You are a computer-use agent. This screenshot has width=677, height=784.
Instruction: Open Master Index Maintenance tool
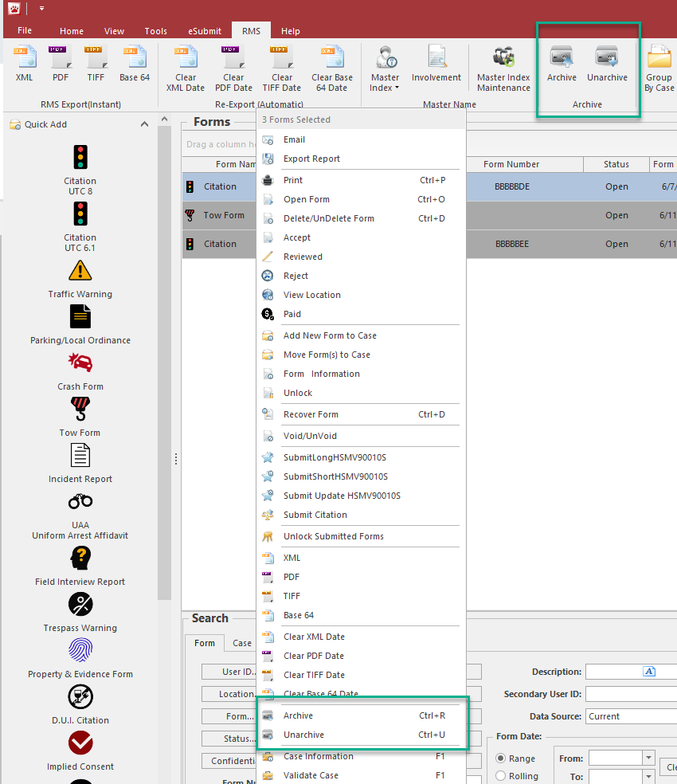[503, 69]
